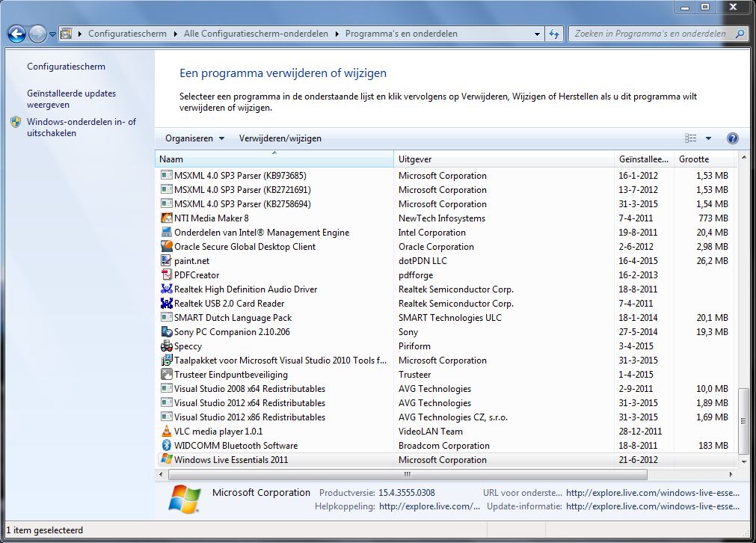Open the Helpkoppeling explore.live.com URL
Screen dimensions: 756x543
pyautogui.click(x=429, y=506)
